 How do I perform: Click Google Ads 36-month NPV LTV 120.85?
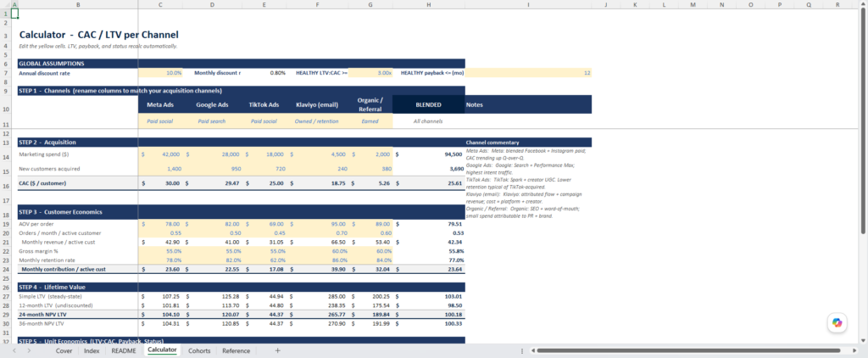pyautogui.click(x=213, y=323)
